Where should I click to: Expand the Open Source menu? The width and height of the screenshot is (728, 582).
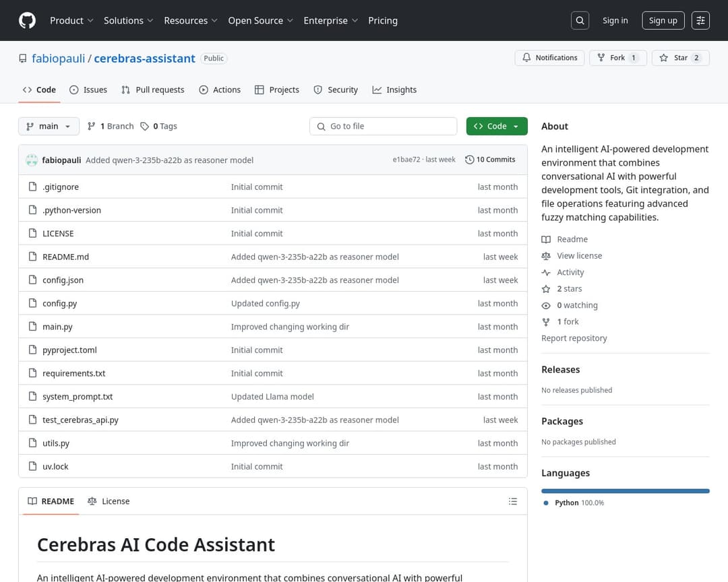[260, 20]
